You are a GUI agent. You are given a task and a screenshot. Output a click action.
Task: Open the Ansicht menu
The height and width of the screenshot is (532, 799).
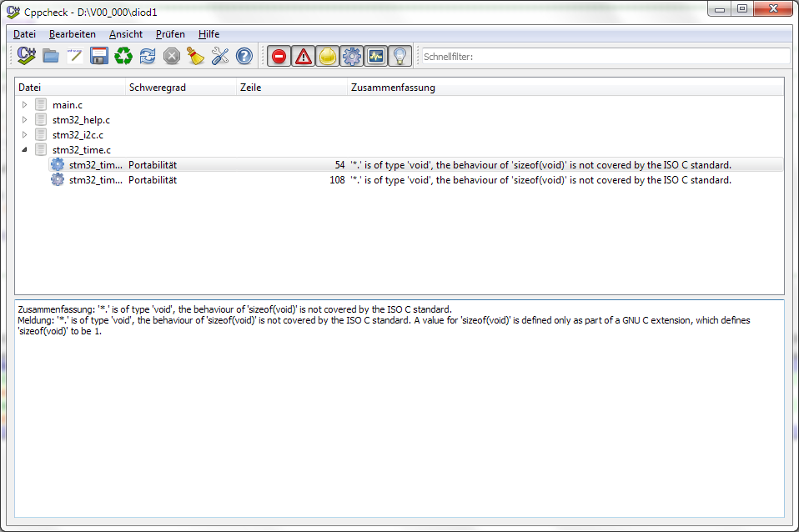pyautogui.click(x=126, y=34)
